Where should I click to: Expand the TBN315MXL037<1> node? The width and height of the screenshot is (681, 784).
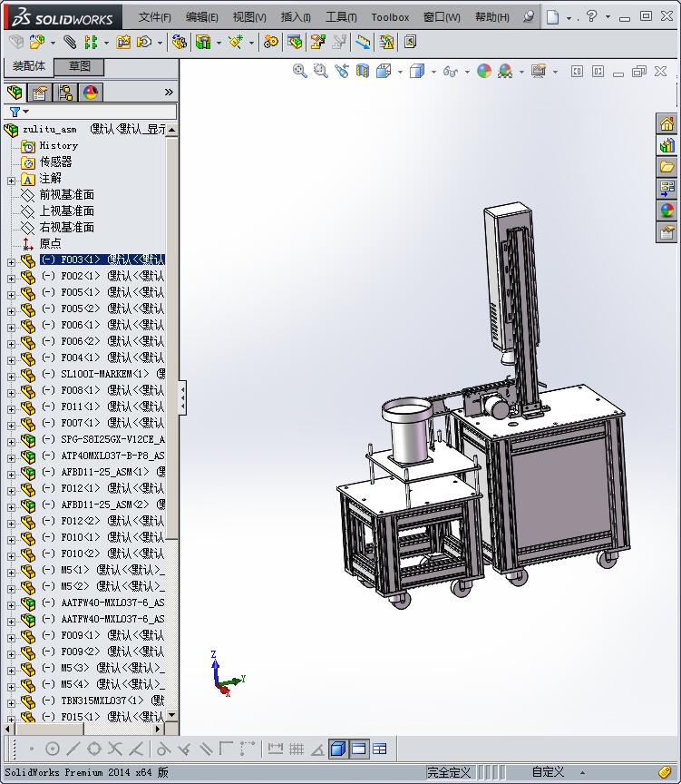pos(11,703)
